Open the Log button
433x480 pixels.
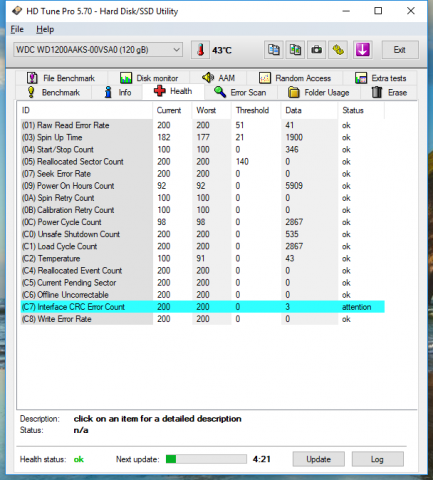(377, 459)
